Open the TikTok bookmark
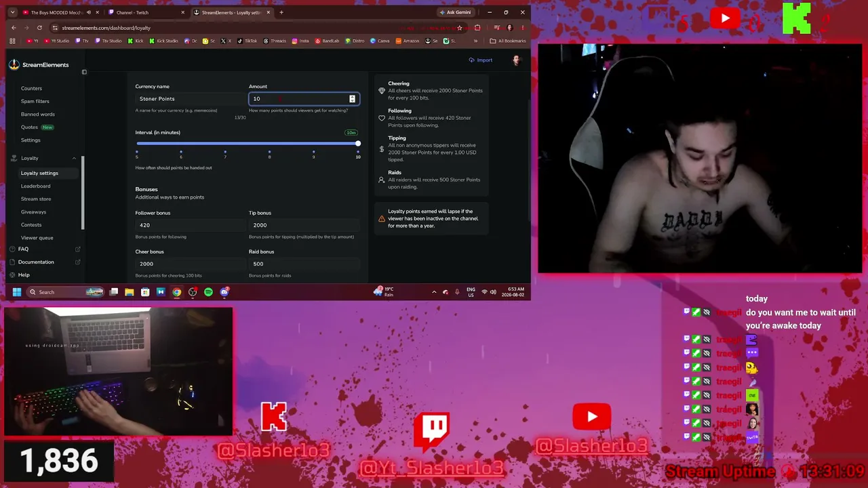The image size is (868, 488). click(x=248, y=41)
